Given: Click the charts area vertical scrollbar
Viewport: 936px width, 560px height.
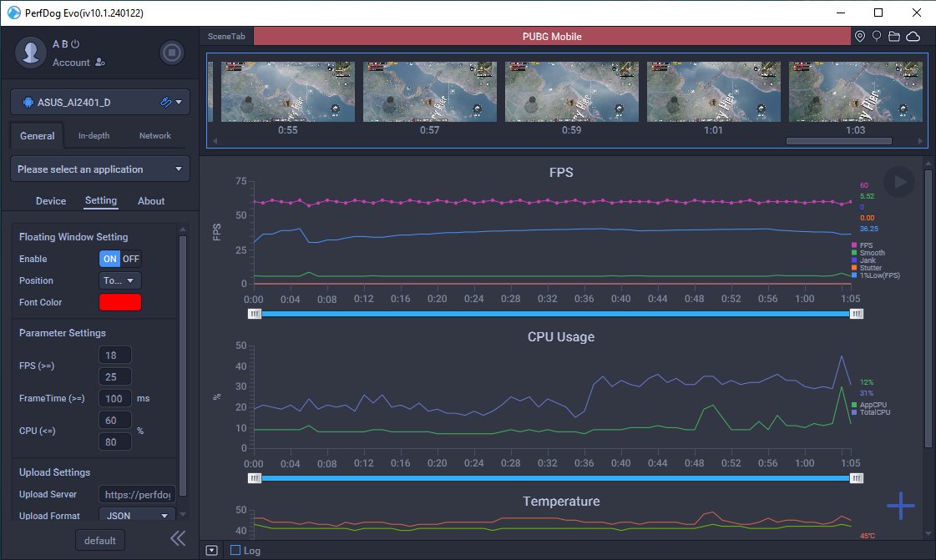Looking at the screenshot, I should coord(928,308).
